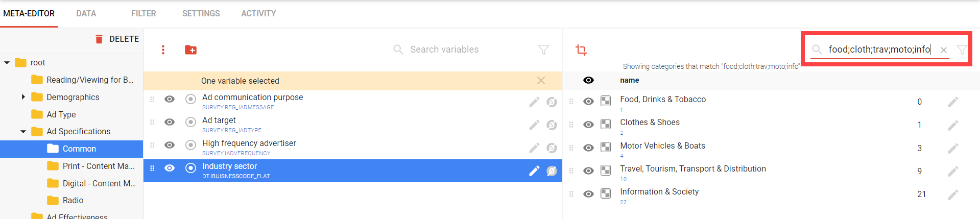980x219 pixels.
Task: Hide the Motor Vehicles & Boats category
Action: coord(588,148)
